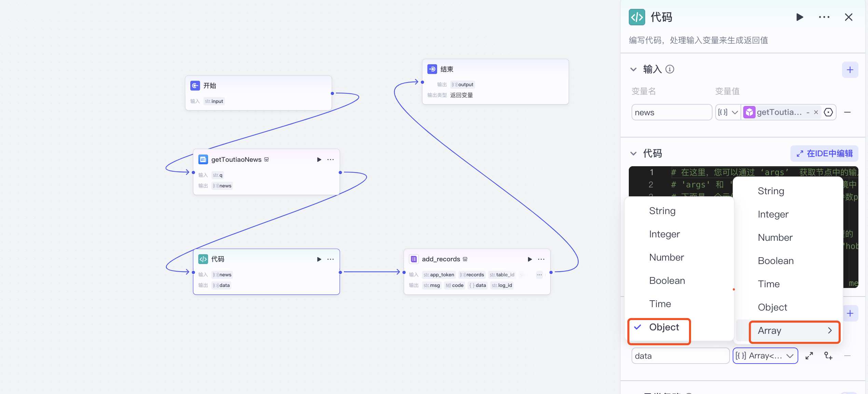Choose Boolean in the left type list
Viewport: 868px width, 394px height.
click(x=667, y=281)
